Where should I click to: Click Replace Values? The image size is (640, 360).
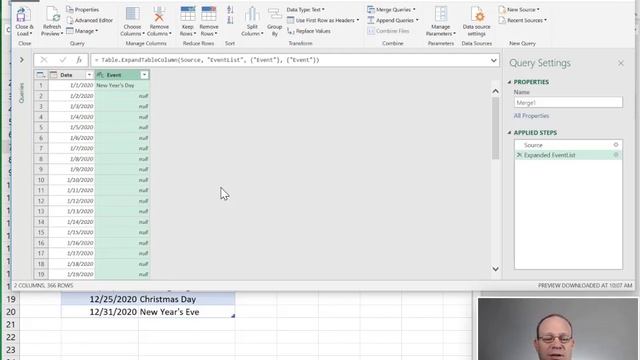coord(309,31)
